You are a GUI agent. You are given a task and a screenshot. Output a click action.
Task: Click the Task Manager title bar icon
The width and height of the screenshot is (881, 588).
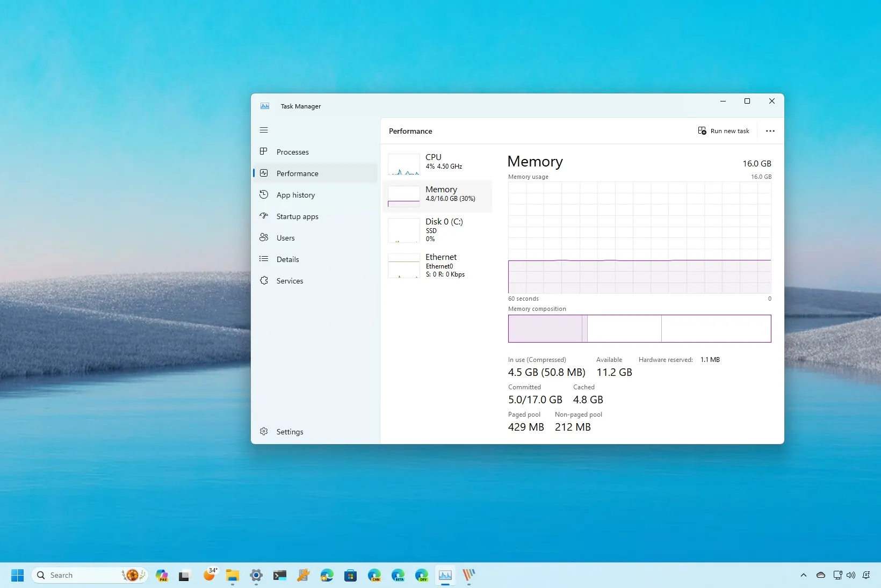265,106
